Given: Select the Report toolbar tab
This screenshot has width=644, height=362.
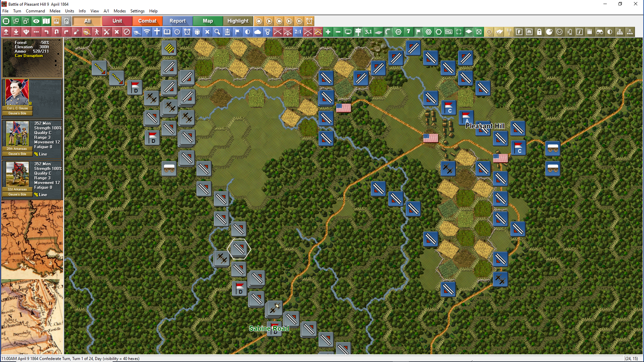Looking at the screenshot, I should 177,21.
